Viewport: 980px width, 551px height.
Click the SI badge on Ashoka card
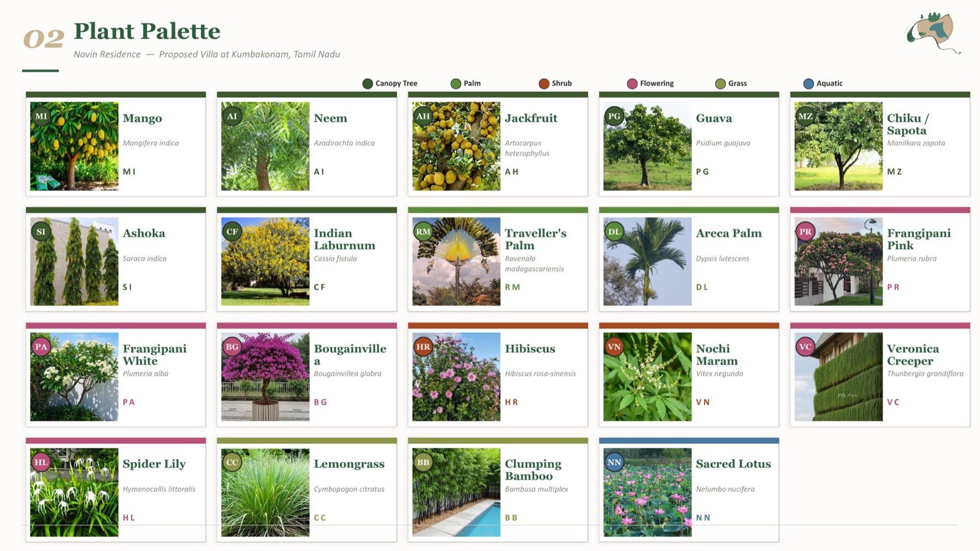[x=41, y=231]
